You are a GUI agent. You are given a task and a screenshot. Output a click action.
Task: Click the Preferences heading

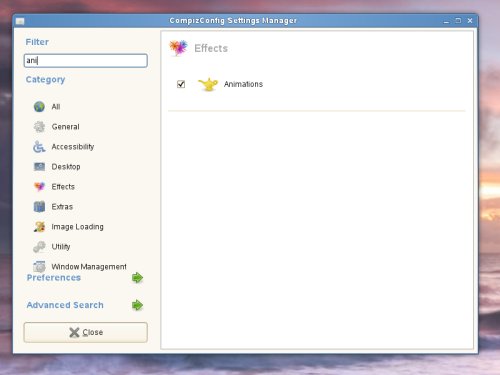pos(54,278)
